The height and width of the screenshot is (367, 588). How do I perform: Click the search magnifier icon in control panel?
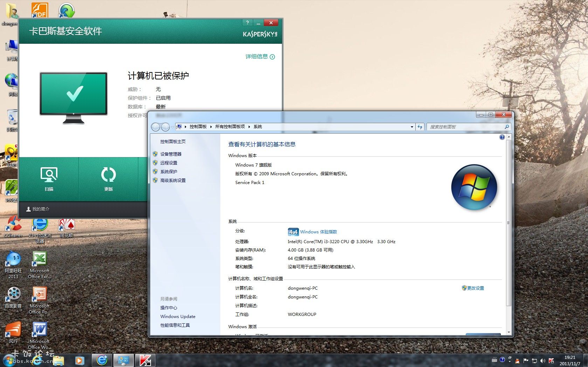[x=507, y=127]
